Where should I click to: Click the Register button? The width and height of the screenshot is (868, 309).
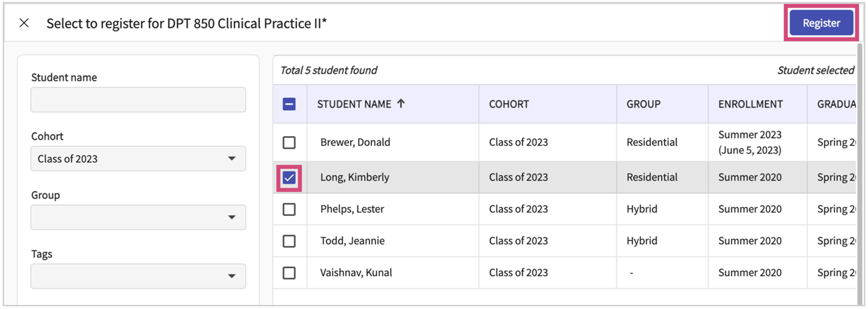[x=821, y=23]
